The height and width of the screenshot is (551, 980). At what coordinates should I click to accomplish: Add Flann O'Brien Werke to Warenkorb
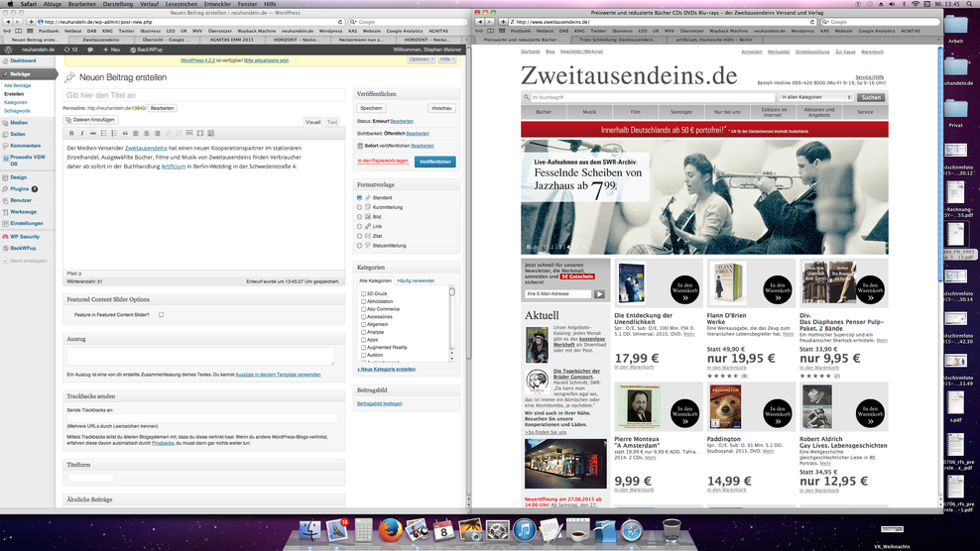(777, 289)
